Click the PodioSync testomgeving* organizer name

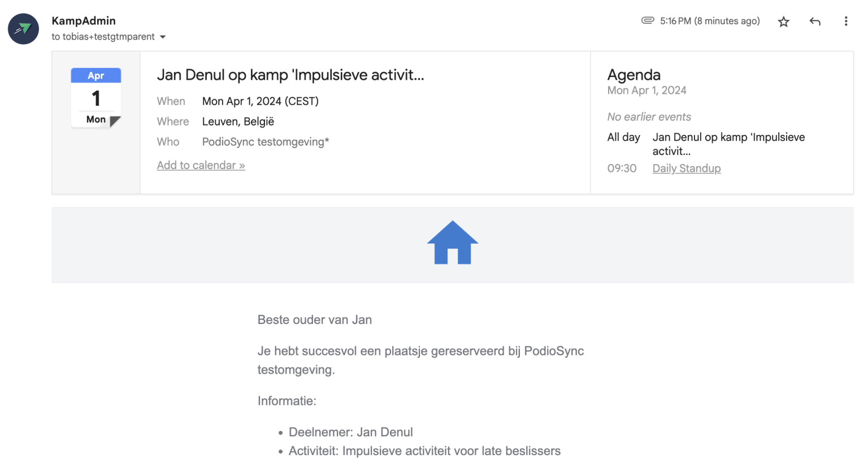(266, 142)
